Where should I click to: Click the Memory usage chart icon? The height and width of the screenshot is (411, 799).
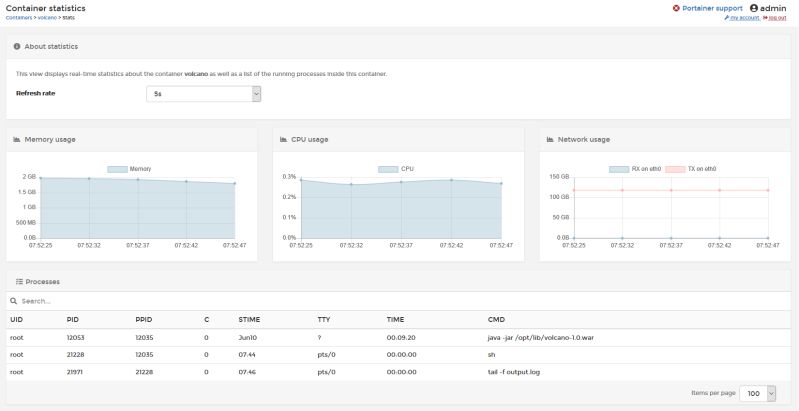coord(17,139)
